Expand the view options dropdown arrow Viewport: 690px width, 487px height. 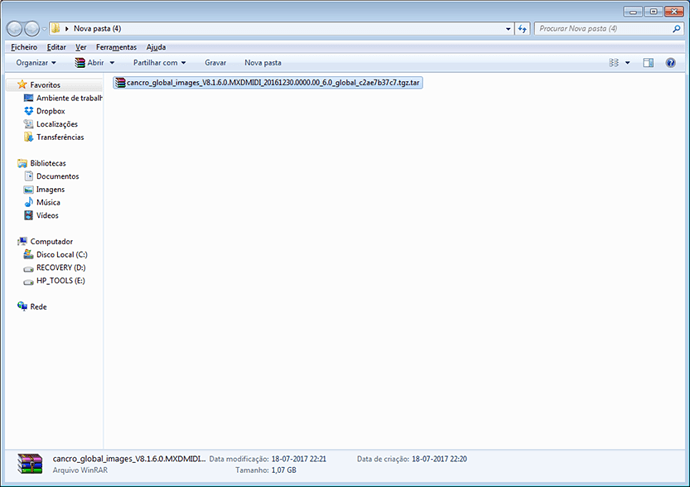pos(627,62)
